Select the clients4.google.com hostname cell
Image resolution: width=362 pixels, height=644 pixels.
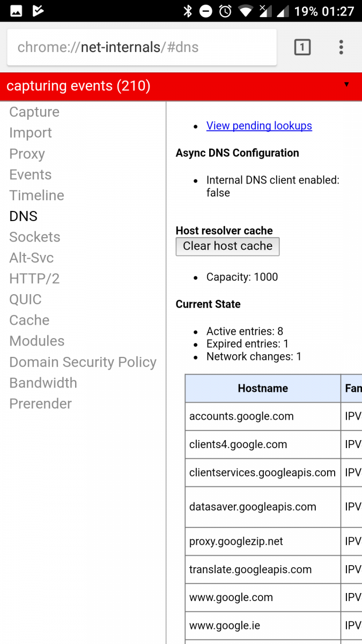[263, 444]
